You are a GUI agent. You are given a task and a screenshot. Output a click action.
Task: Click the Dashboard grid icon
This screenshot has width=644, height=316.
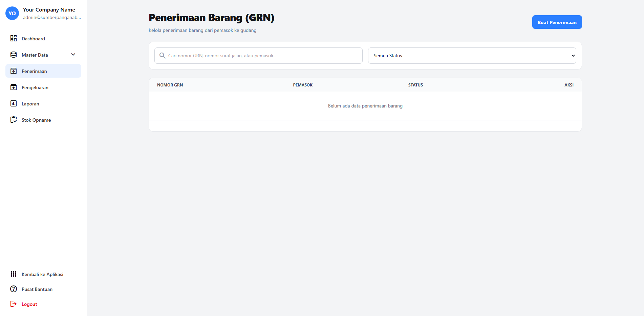click(x=14, y=38)
